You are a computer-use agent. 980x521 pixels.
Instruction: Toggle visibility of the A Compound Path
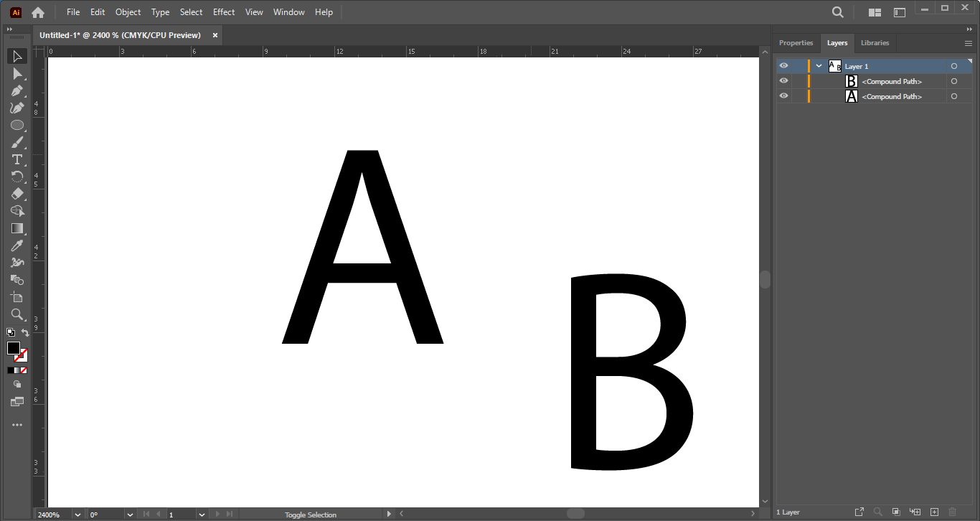coord(783,95)
